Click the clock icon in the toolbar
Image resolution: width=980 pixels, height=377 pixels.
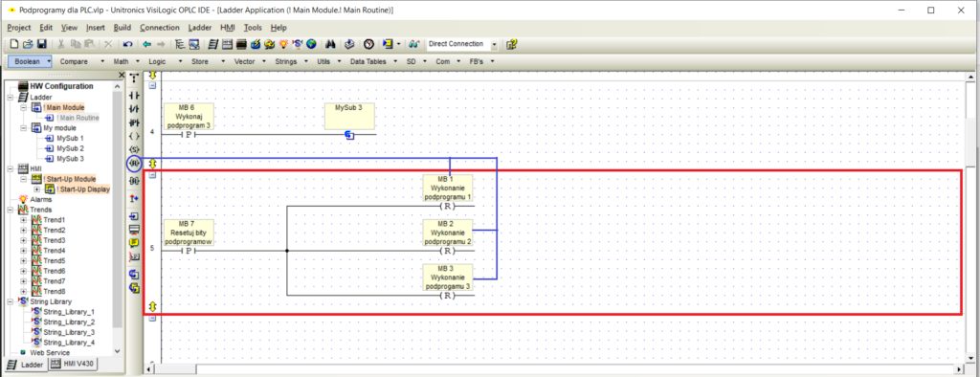click(368, 44)
